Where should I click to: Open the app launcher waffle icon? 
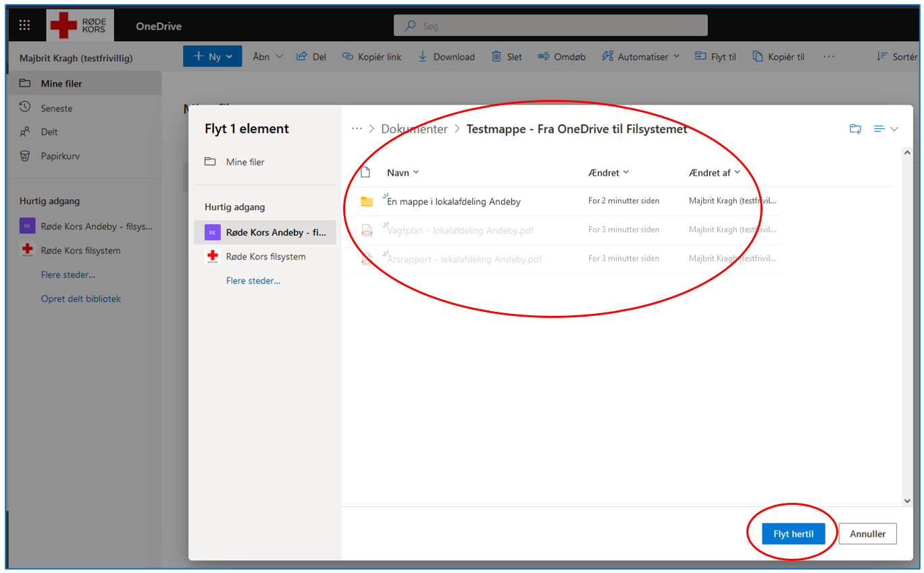click(25, 26)
